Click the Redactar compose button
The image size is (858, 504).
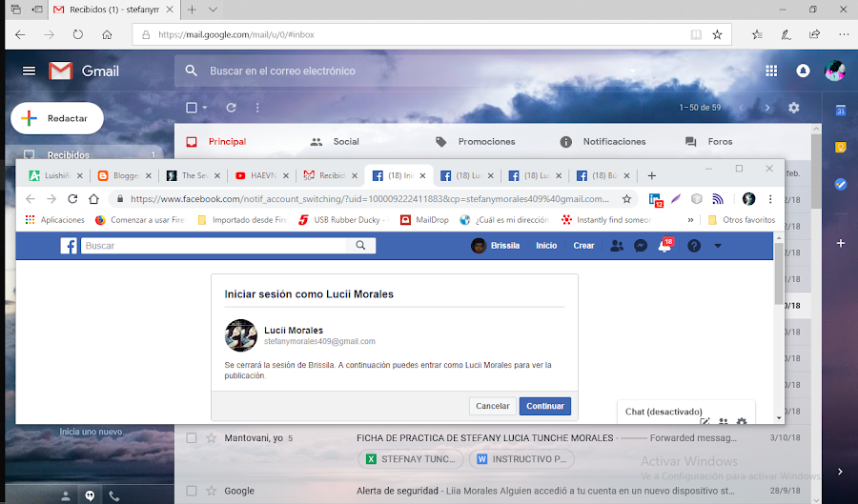click(x=57, y=118)
